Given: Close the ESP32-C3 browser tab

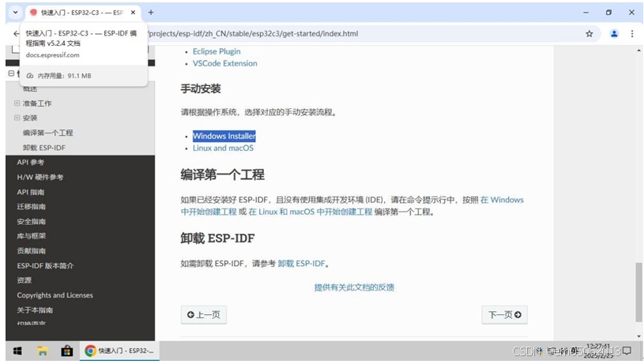Looking at the screenshot, I should (133, 13).
